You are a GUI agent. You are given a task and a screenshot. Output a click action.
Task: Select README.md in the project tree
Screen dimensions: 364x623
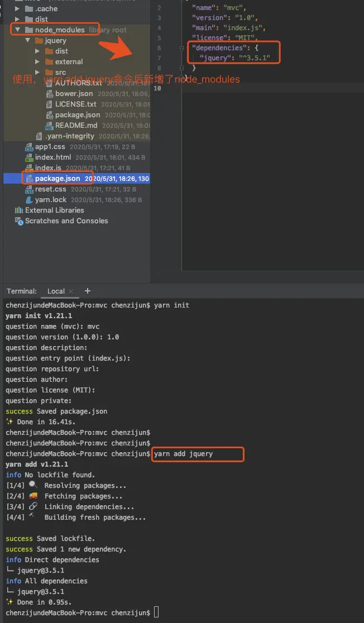pos(76,126)
